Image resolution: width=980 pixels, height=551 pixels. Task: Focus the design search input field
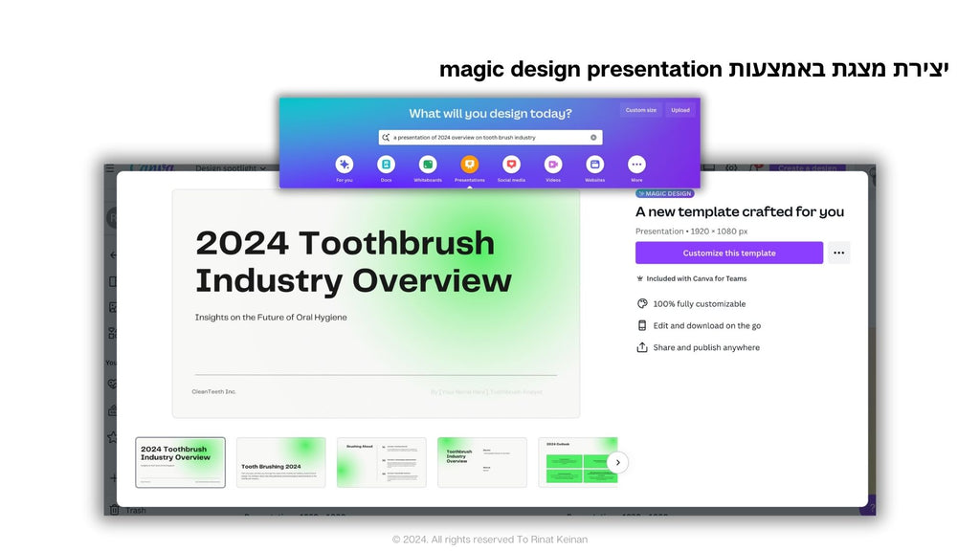point(491,138)
